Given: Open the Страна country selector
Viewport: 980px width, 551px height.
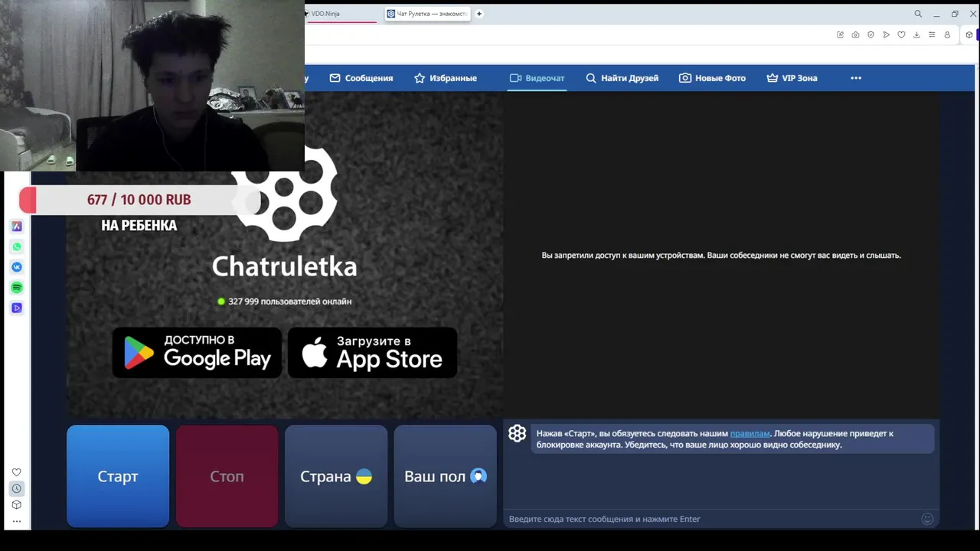Looking at the screenshot, I should [336, 476].
